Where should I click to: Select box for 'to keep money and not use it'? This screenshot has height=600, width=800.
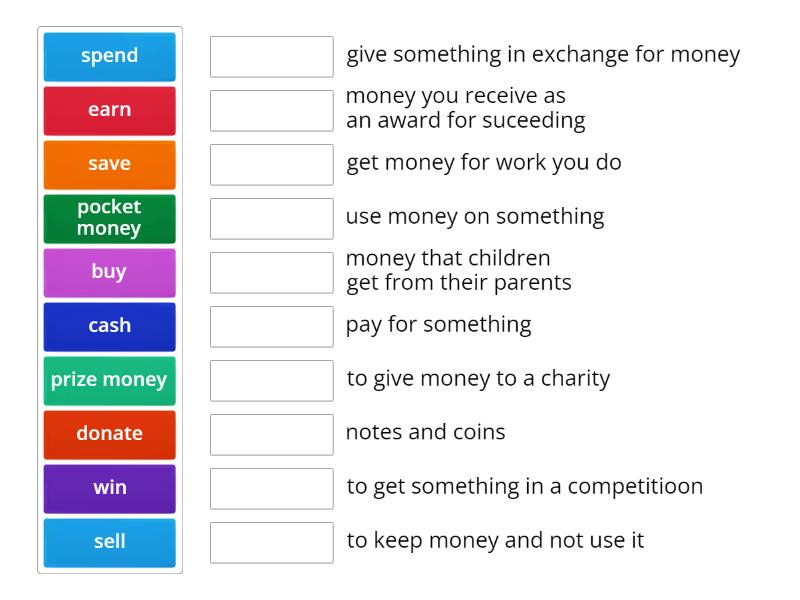click(x=271, y=543)
